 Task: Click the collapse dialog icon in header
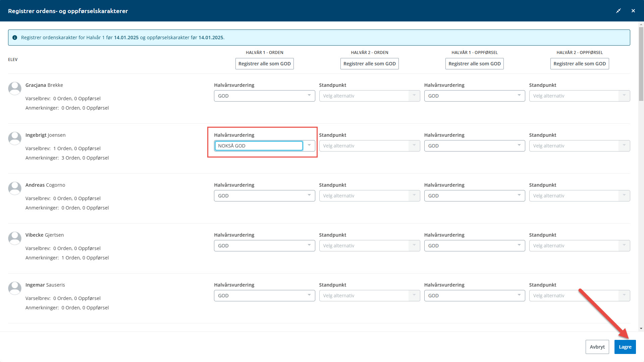[619, 11]
